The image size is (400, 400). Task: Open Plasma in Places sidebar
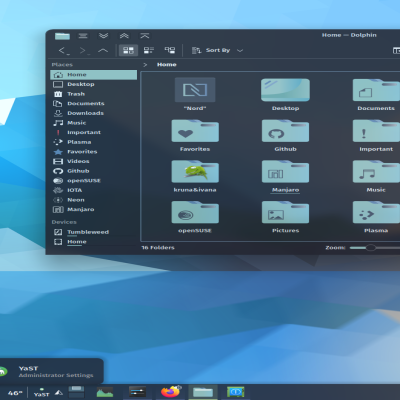(94, 142)
